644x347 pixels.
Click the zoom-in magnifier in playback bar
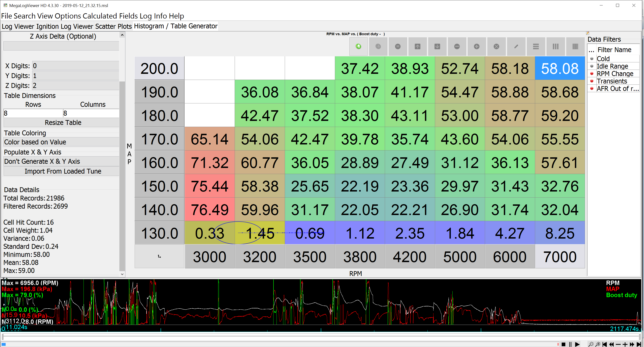[x=598, y=344]
